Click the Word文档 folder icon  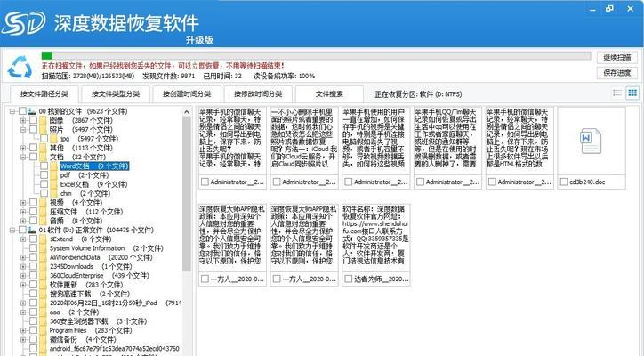click(53, 166)
